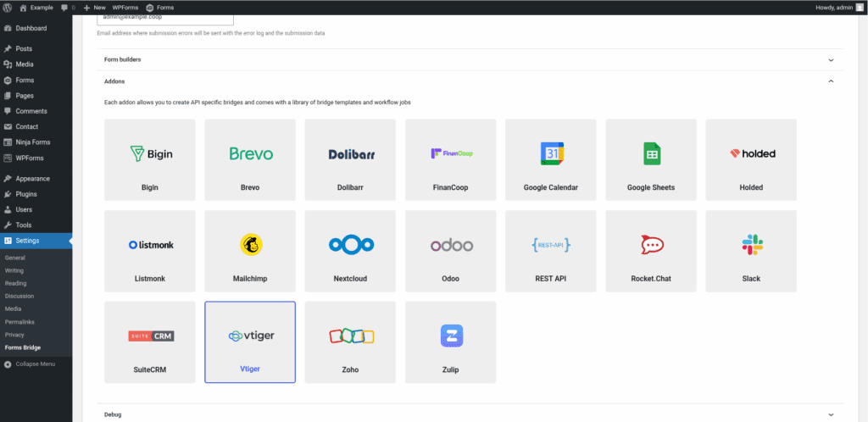Click the error notification email field
868x422 pixels.
point(165,19)
